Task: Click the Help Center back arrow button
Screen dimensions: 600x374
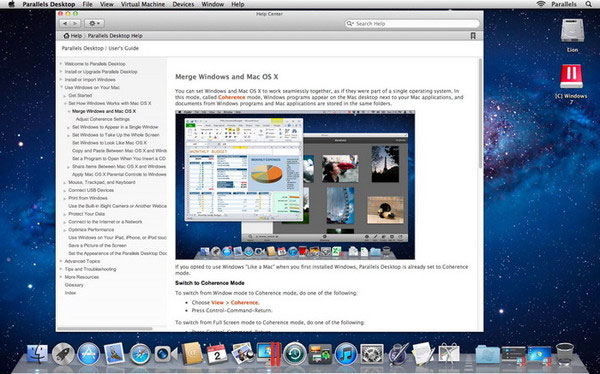Action: click(x=65, y=23)
